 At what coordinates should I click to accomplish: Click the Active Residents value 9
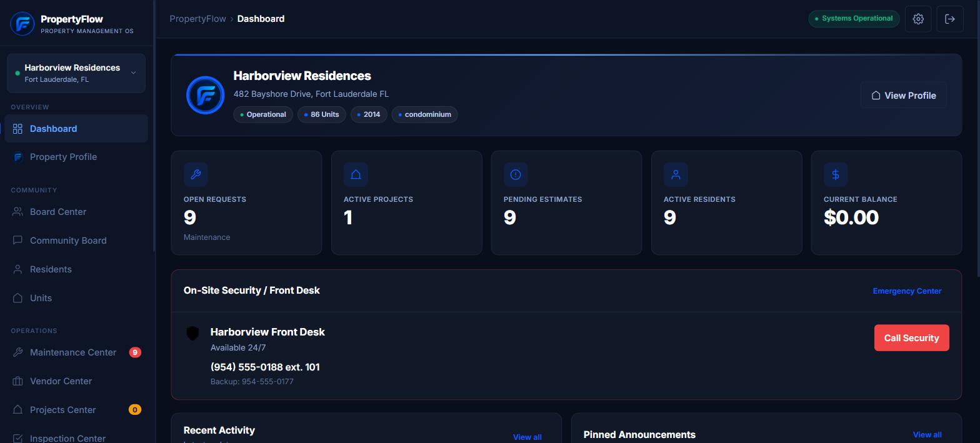(x=670, y=217)
